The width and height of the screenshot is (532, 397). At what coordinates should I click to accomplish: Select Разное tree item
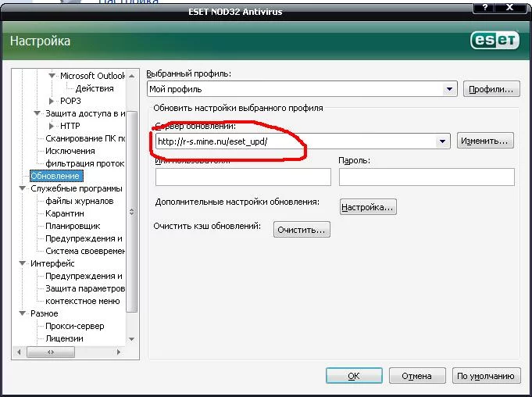pyautogui.click(x=44, y=313)
